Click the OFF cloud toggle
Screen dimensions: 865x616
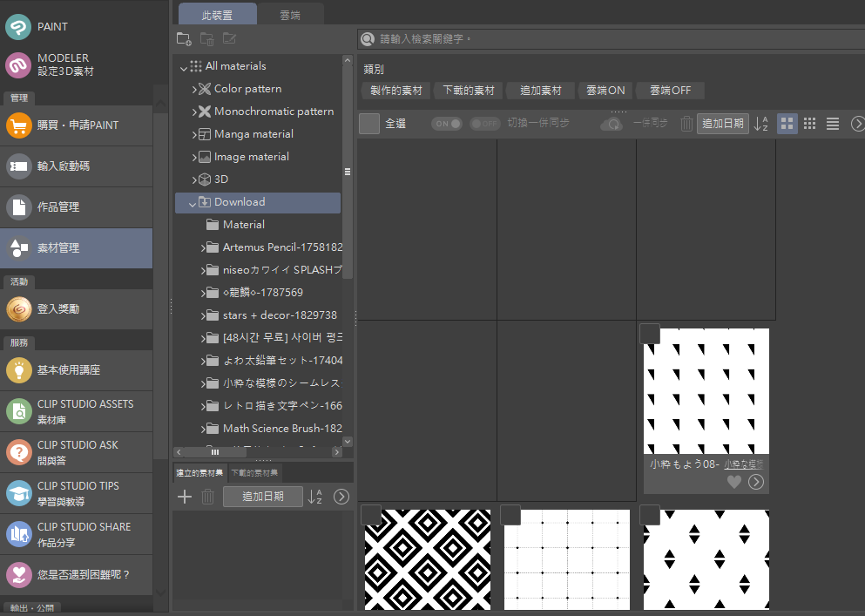(x=485, y=124)
